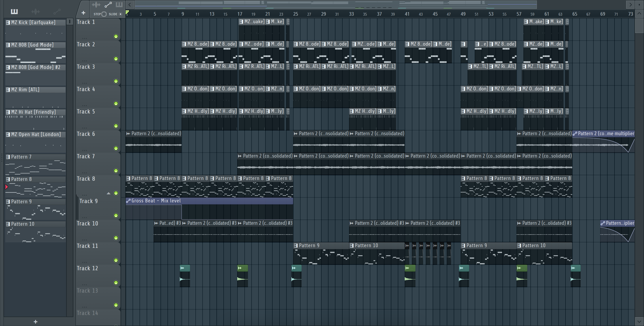Click the playlist overview scroll strip
The image size is (644, 326).
pos(335,4)
